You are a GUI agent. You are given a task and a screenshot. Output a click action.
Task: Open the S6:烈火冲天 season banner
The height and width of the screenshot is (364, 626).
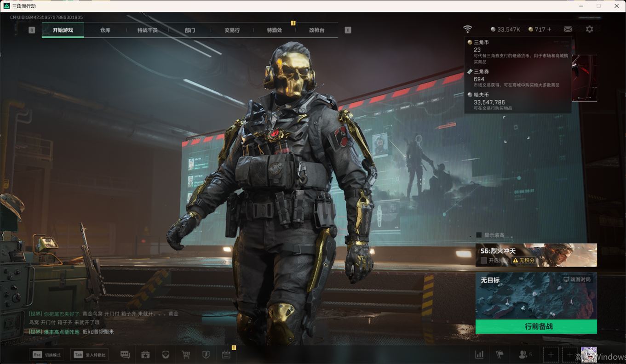[x=536, y=255]
